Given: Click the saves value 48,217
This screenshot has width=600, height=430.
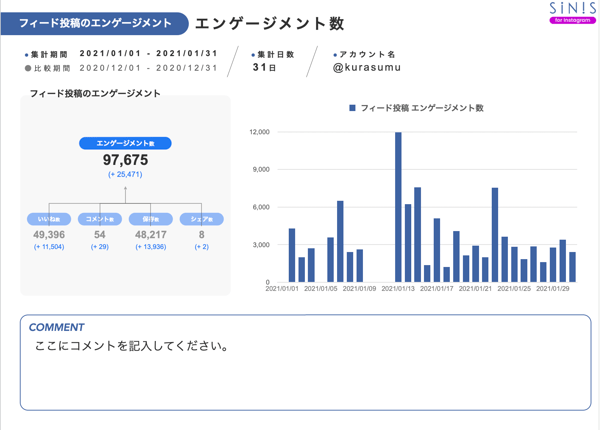Looking at the screenshot, I should pyautogui.click(x=151, y=235).
